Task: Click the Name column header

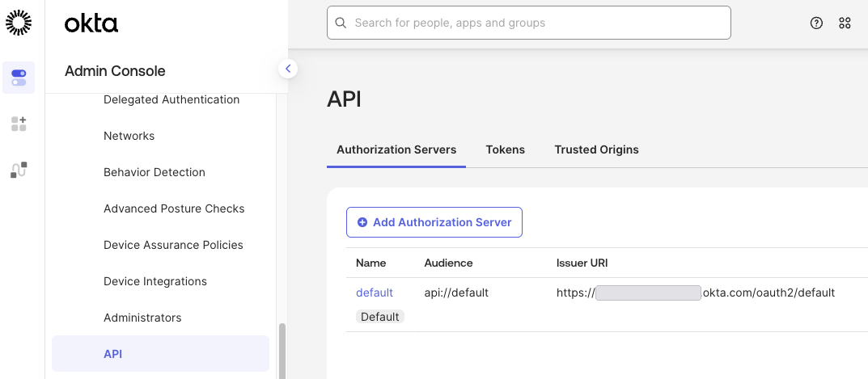Action: click(370, 263)
